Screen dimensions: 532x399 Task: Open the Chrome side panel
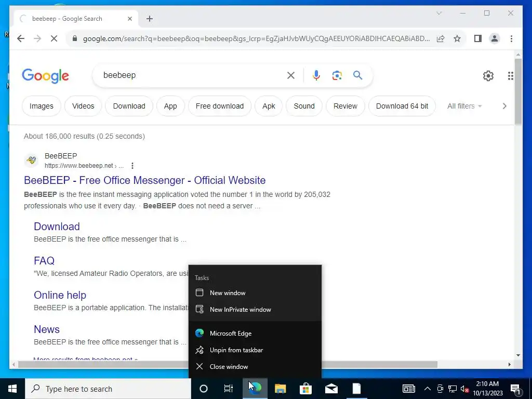pos(478,38)
